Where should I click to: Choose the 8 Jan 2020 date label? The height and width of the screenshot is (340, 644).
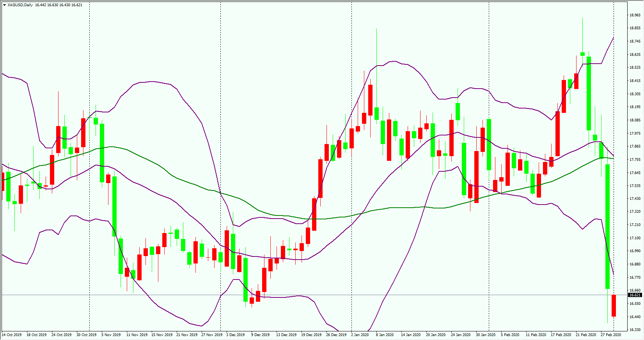(x=385, y=335)
